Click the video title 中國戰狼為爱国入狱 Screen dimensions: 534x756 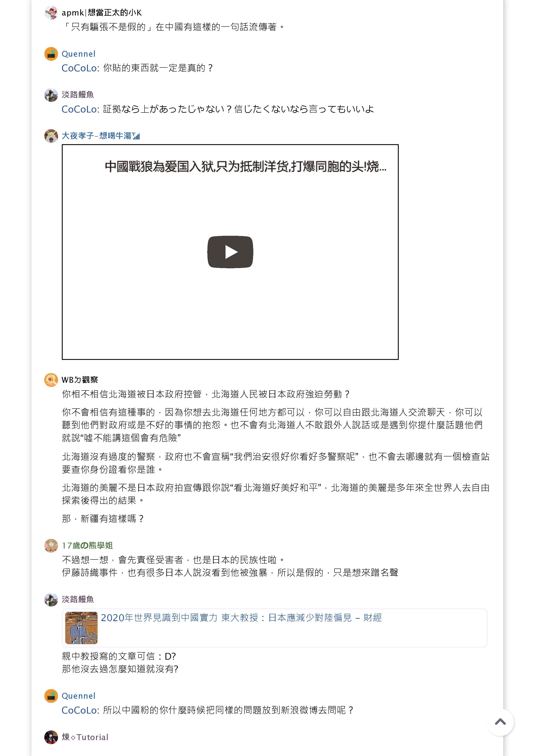pos(245,167)
